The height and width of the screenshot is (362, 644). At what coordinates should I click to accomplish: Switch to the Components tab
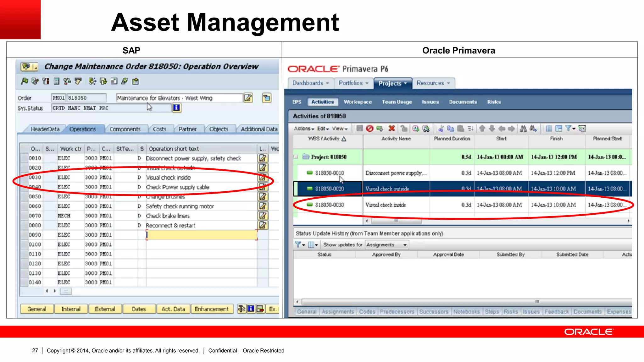pyautogui.click(x=125, y=129)
